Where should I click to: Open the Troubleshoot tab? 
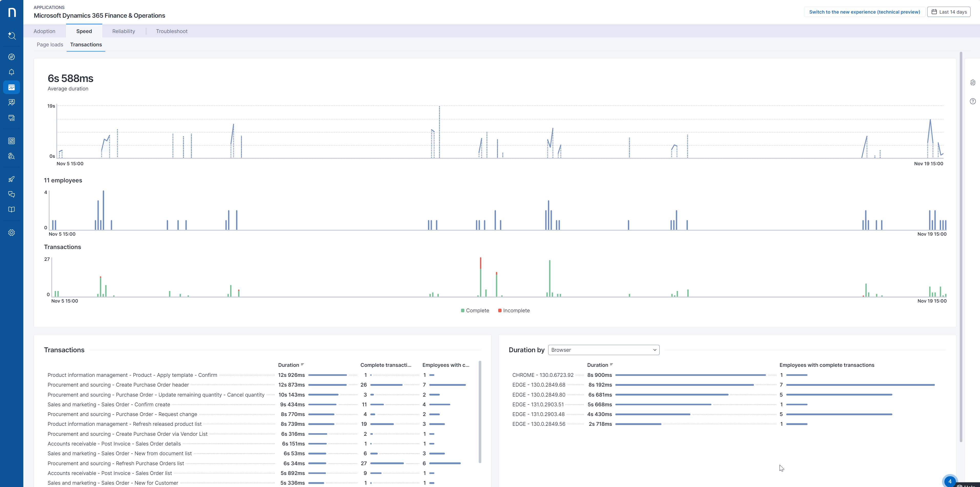(171, 31)
